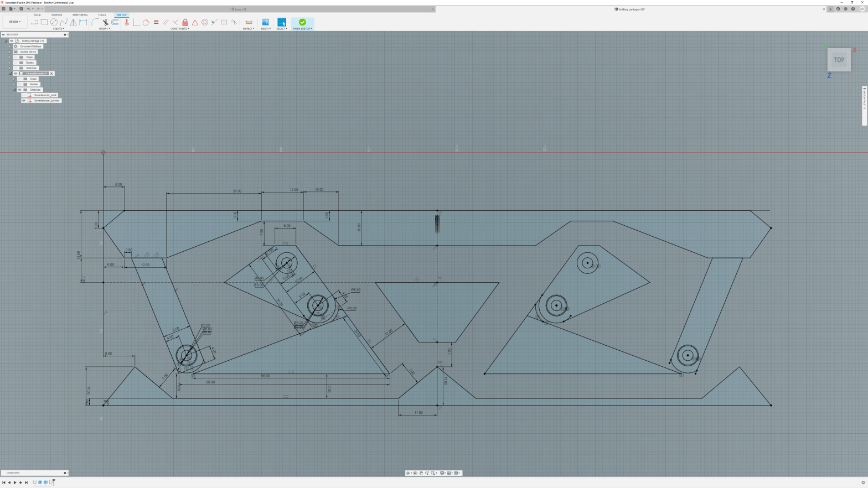Select the Sketch Dimension tool

tap(83, 22)
